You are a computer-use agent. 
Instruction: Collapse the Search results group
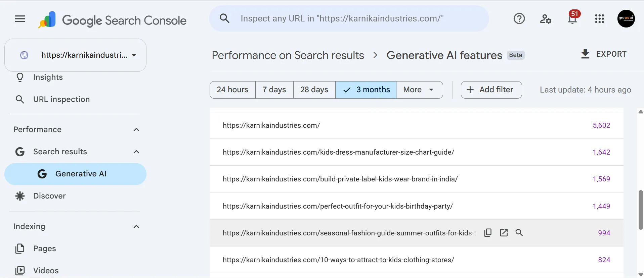136,152
